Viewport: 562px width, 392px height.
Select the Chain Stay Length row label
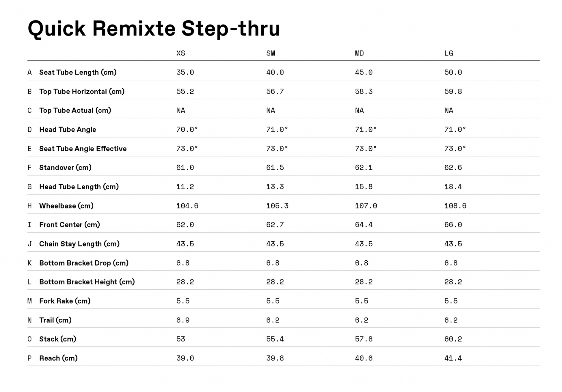tap(79, 244)
